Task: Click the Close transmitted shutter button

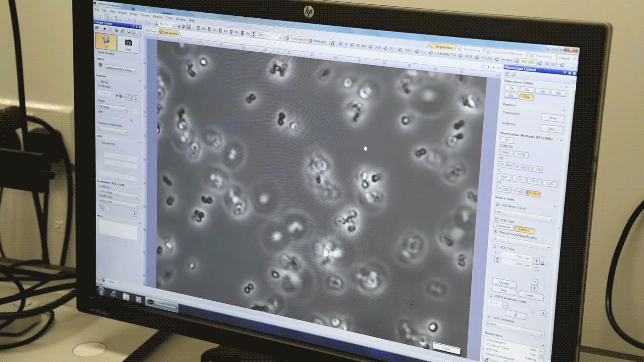Action: (x=552, y=118)
